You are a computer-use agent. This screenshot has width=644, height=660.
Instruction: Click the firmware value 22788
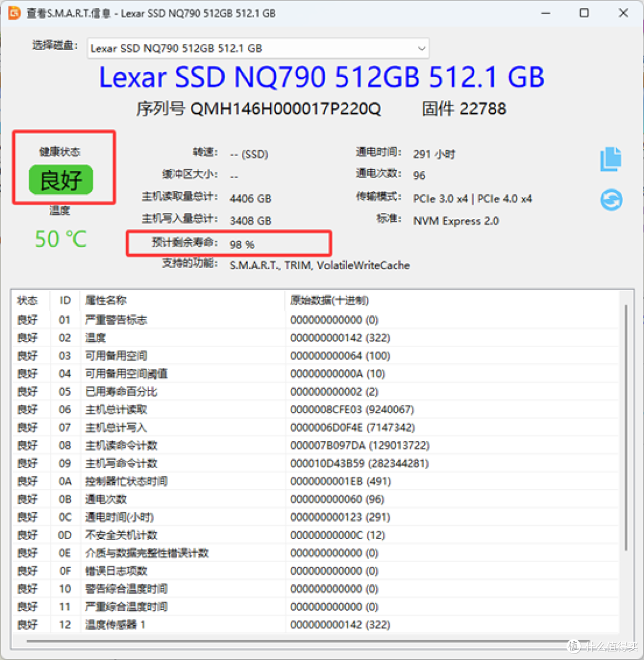(x=483, y=109)
